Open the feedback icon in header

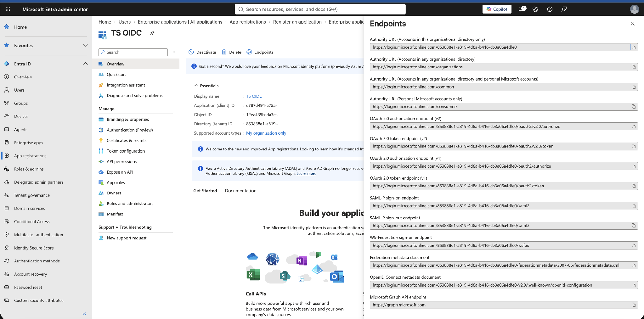pos(564,9)
